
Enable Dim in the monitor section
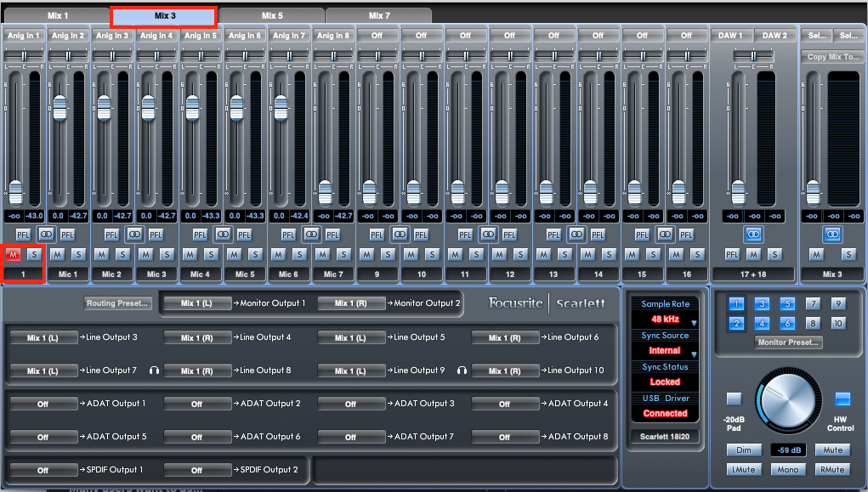coord(744,450)
